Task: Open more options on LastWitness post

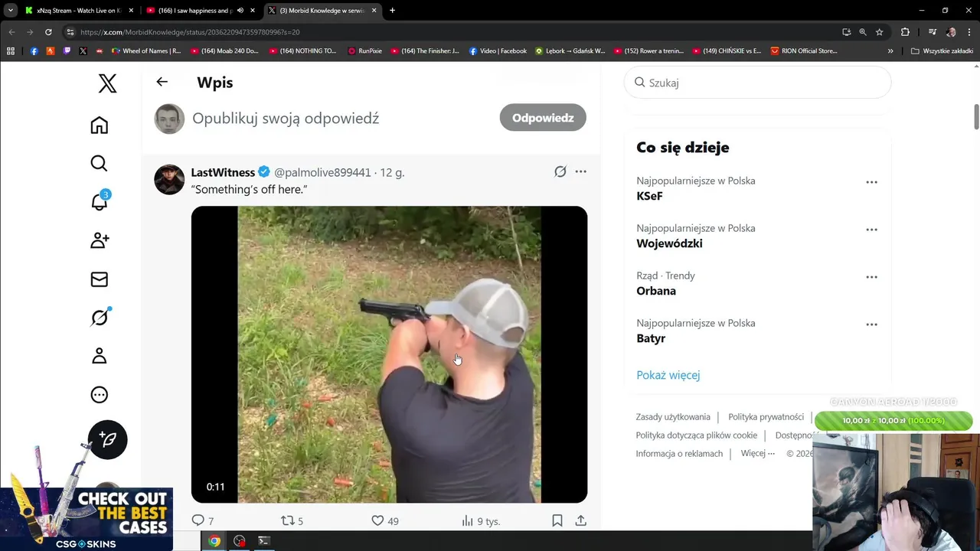Action: tap(581, 171)
